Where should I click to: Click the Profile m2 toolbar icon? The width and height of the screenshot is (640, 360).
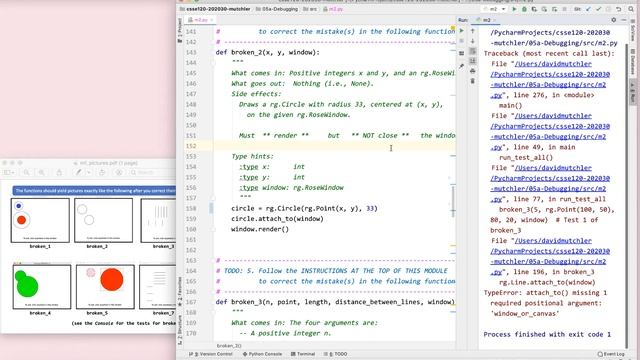544,9
